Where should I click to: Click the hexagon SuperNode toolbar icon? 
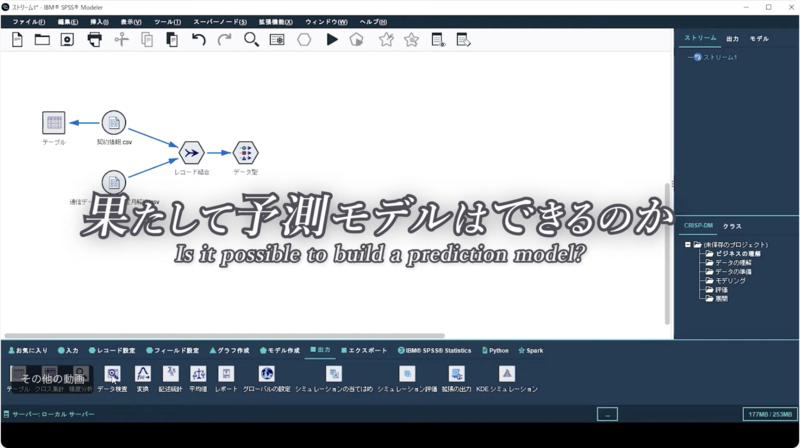tap(304, 39)
